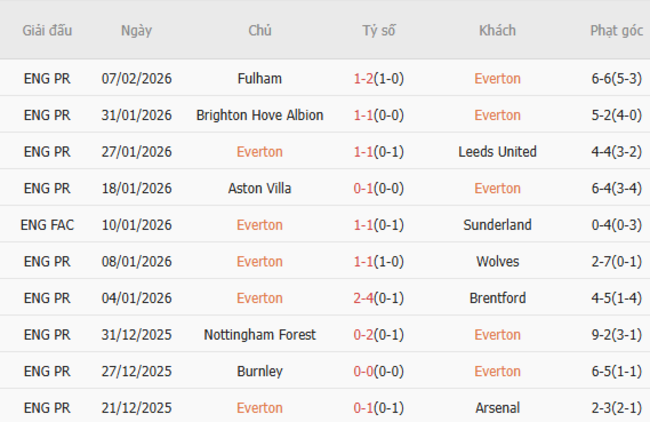Open Brighton Hove Albion team link
The width and height of the screenshot is (650, 422).
(260, 115)
